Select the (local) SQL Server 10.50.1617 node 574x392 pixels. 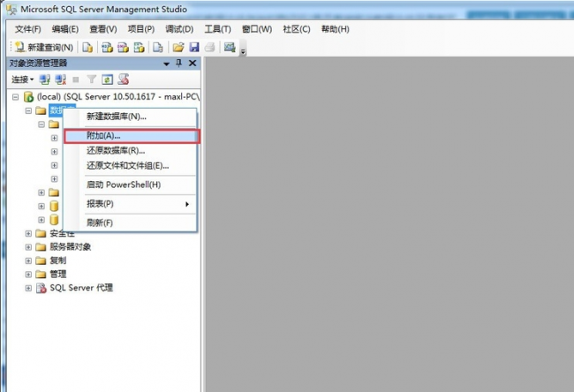point(117,96)
